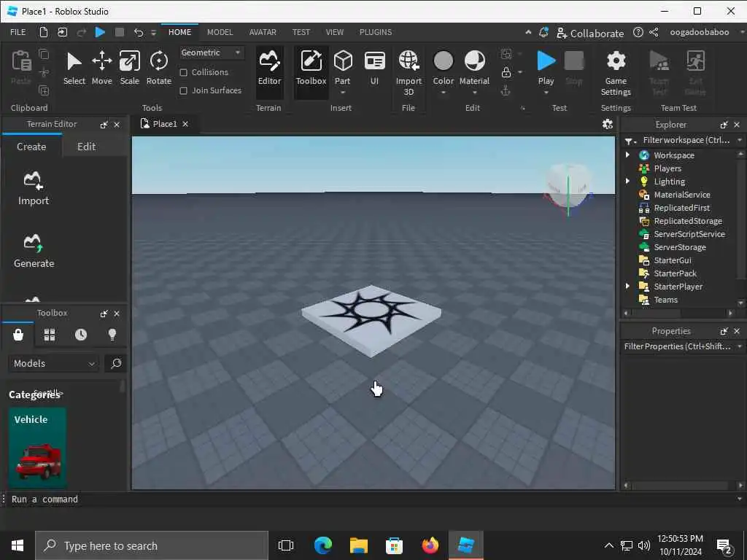Switch to the VIEW ribbon tab

tap(334, 32)
